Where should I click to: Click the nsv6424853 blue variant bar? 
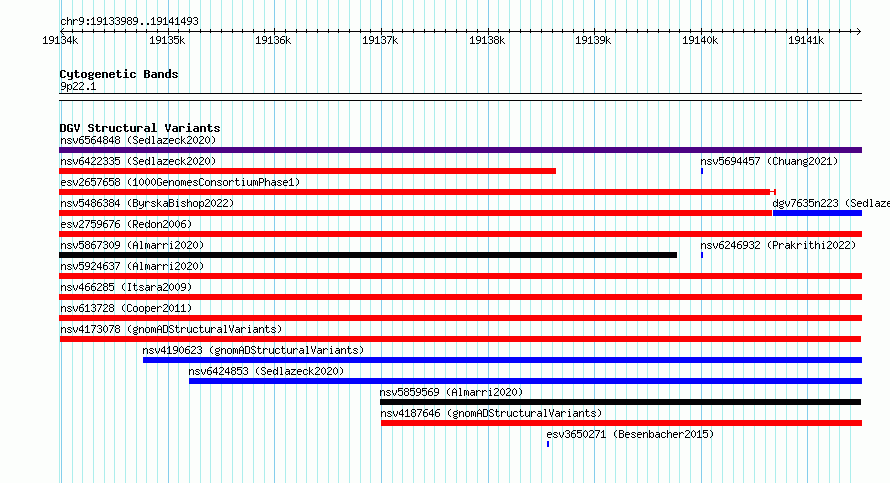pyautogui.click(x=526, y=381)
